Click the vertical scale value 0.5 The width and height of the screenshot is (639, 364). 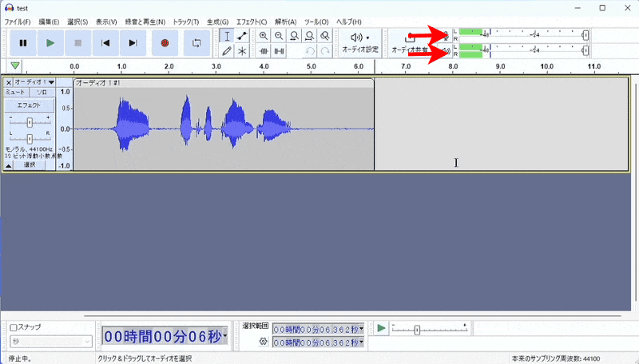coord(65,109)
